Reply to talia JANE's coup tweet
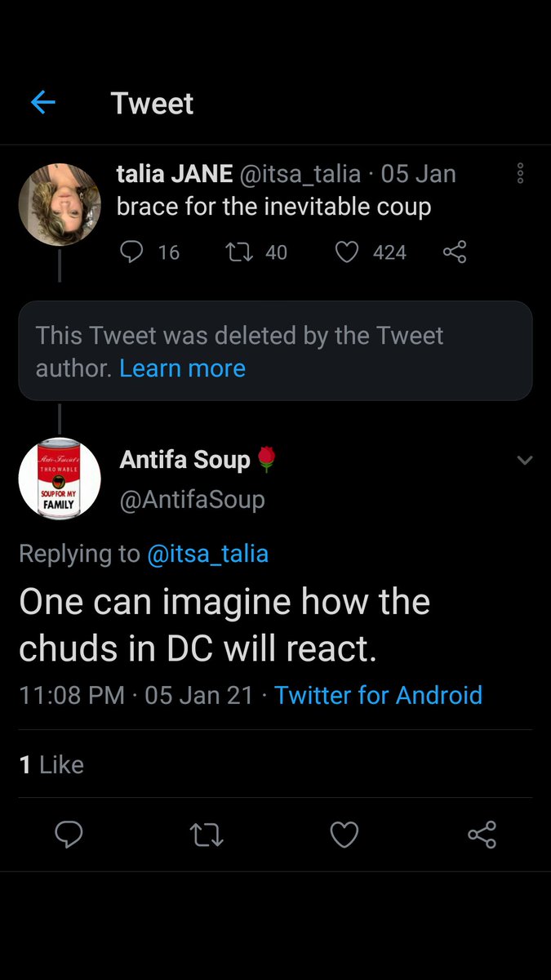 pos(131,252)
